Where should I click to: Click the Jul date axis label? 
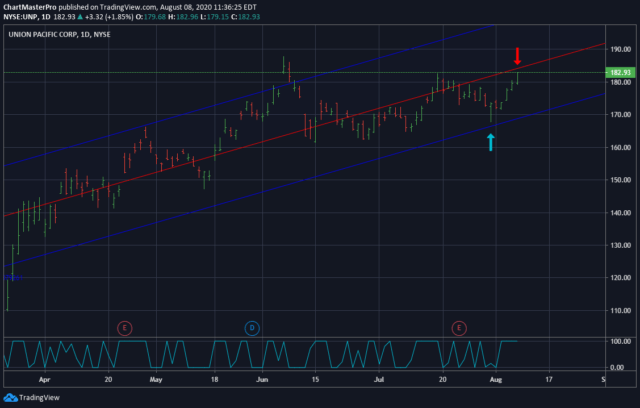point(379,379)
